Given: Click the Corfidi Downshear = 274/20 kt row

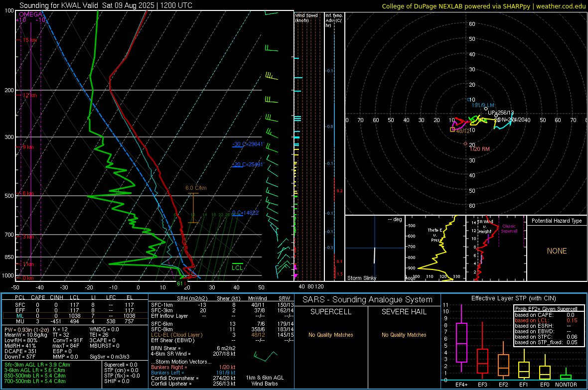Looking at the screenshot, I should pyautogui.click(x=193, y=378).
